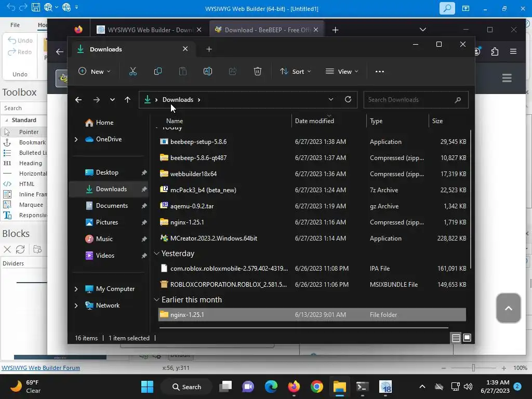
Task: List all Firefox tabs dropdown arrow
Action: (x=423, y=30)
